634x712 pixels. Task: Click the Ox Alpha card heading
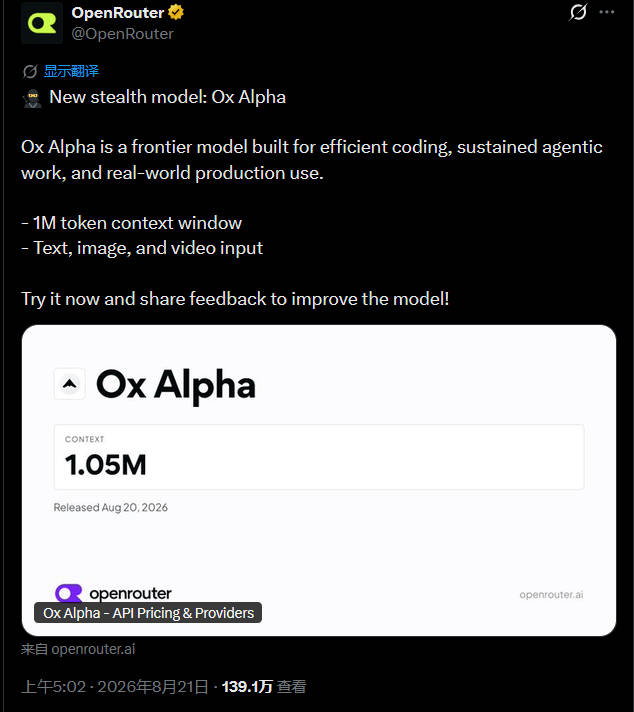[176, 385]
